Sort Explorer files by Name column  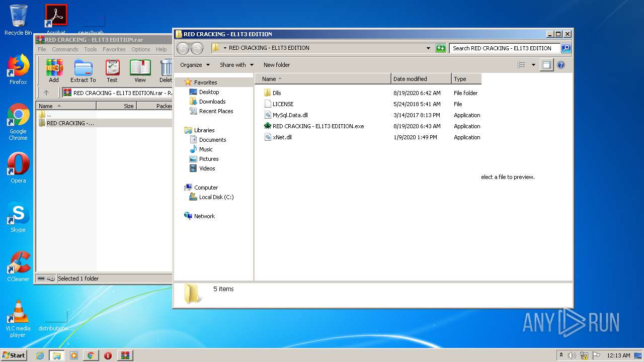(323, 79)
